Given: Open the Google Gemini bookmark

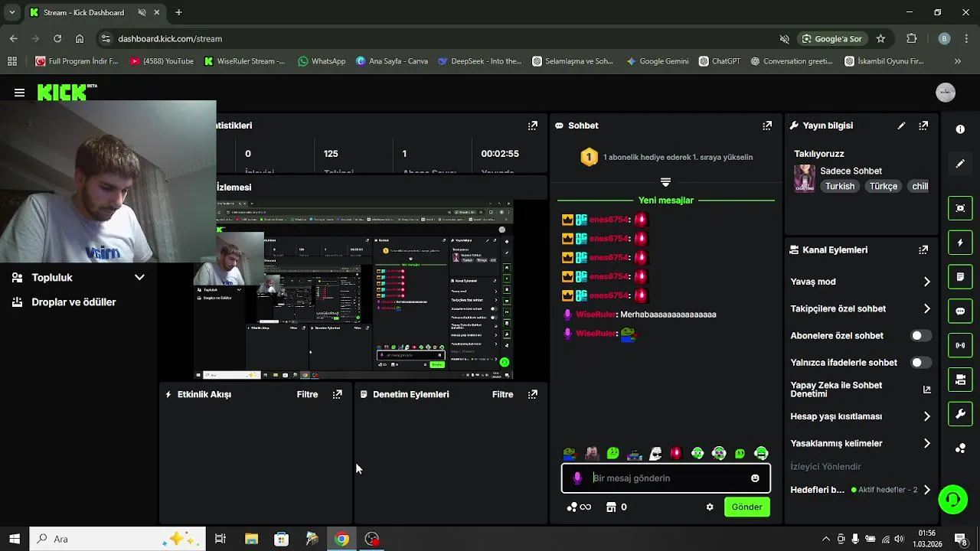Looking at the screenshot, I should tap(657, 61).
